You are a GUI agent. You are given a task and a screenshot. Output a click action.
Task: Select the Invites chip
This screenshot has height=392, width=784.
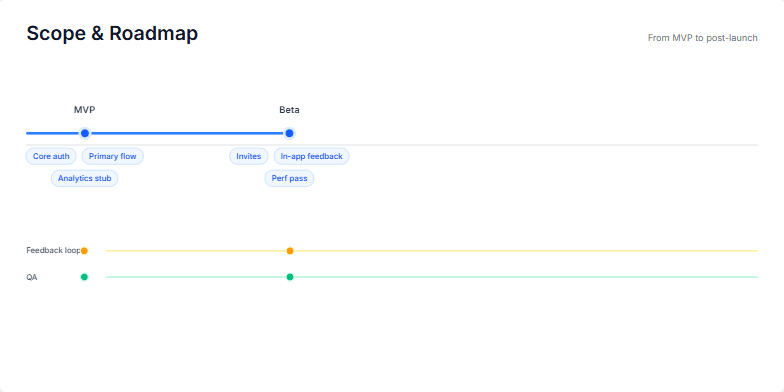249,156
